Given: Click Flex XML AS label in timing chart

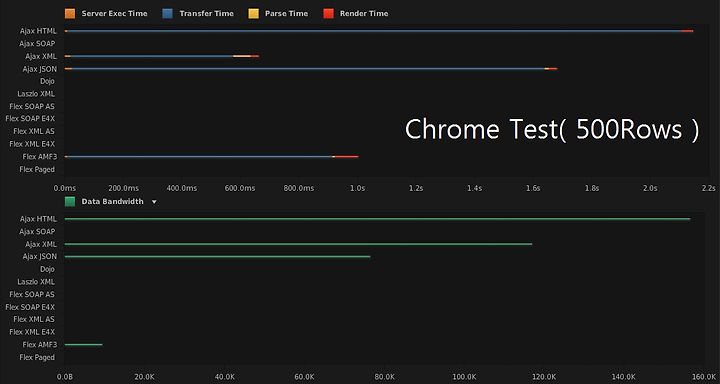Looking at the screenshot, I should pos(34,131).
